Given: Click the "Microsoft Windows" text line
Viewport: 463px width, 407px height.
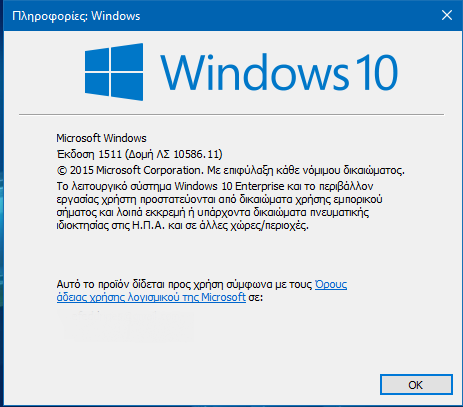Looking at the screenshot, I should pyautogui.click(x=101, y=138).
